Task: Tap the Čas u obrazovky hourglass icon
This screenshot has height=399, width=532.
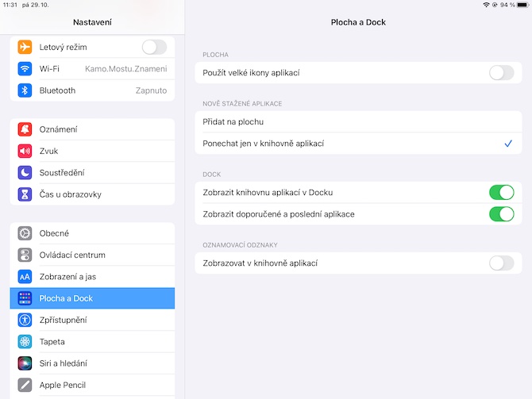Action: pyautogui.click(x=25, y=194)
